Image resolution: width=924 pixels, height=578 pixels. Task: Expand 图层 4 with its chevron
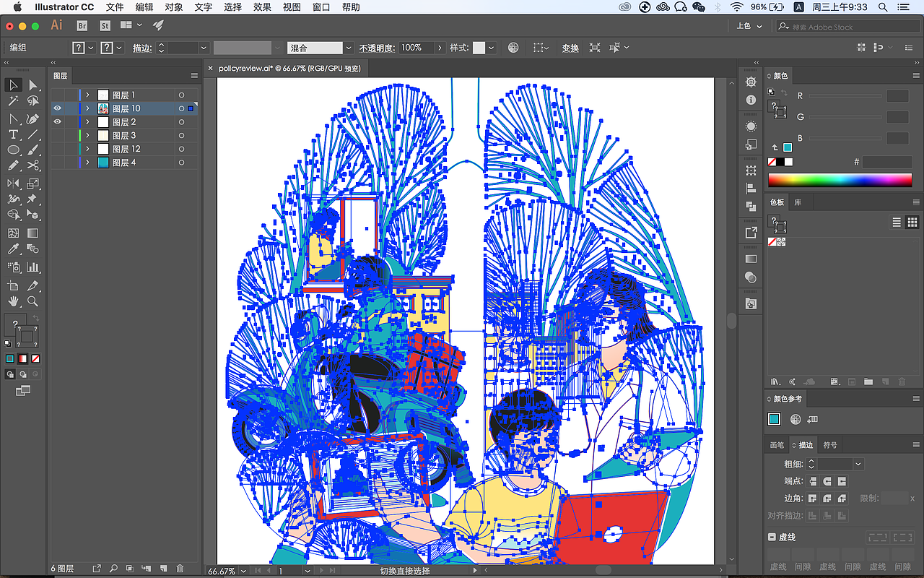87,163
